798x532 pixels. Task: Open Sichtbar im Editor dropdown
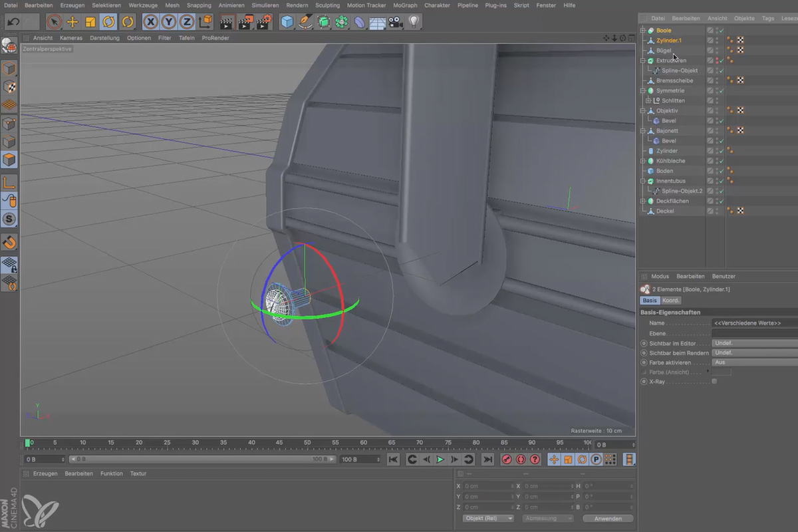click(754, 343)
